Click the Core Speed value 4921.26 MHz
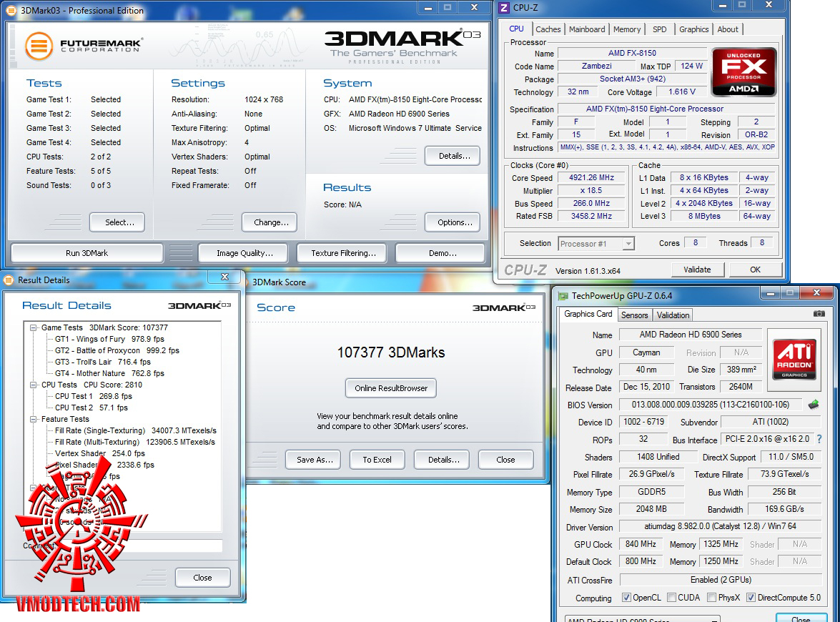 [x=591, y=177]
